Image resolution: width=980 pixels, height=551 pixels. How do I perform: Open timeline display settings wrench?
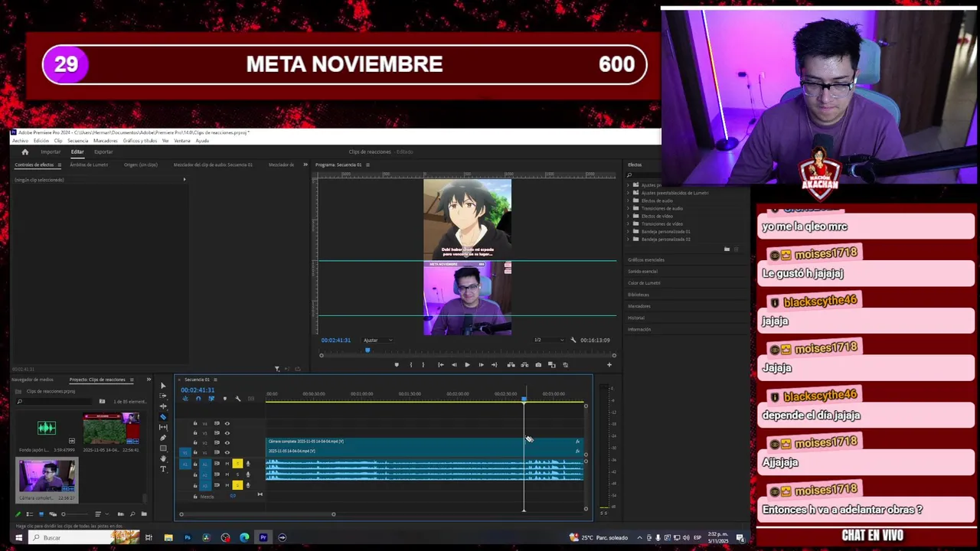point(237,399)
